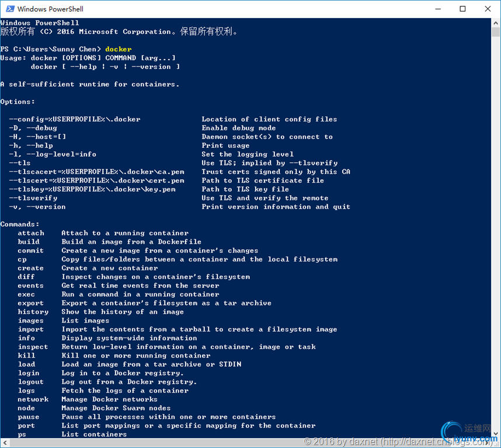Click the 'PS C:\Users\Sunny Chen>' prompt
The width and height of the screenshot is (501, 448).
tap(50, 49)
